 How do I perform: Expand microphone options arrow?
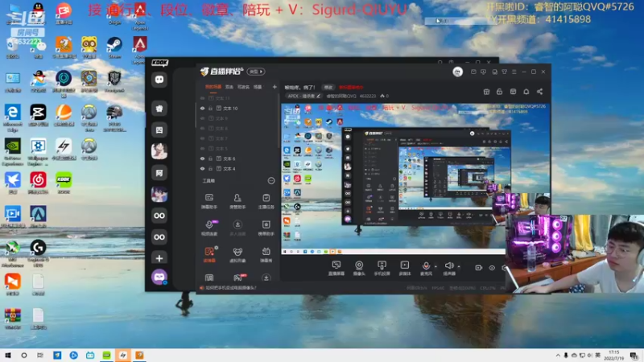(436, 267)
